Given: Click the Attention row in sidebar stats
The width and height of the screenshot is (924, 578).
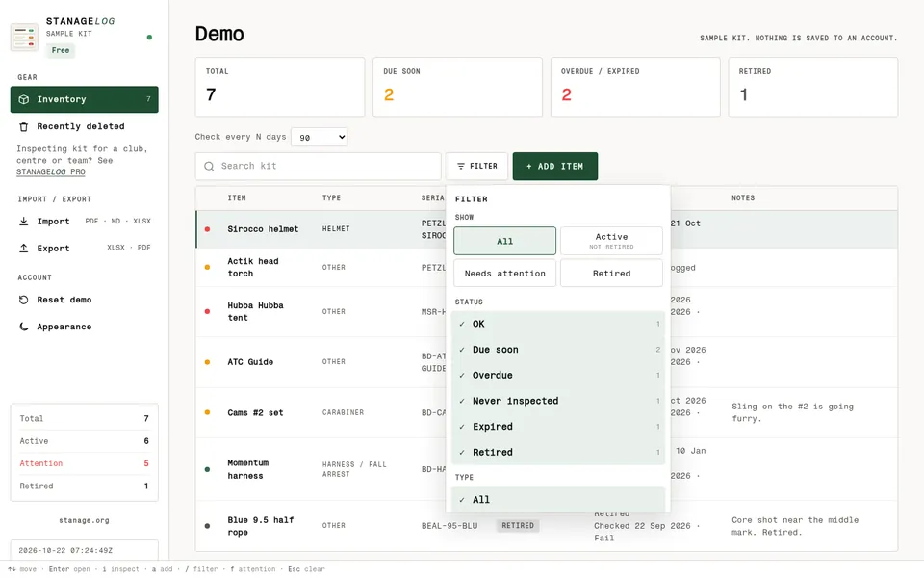Looking at the screenshot, I should [x=85, y=463].
